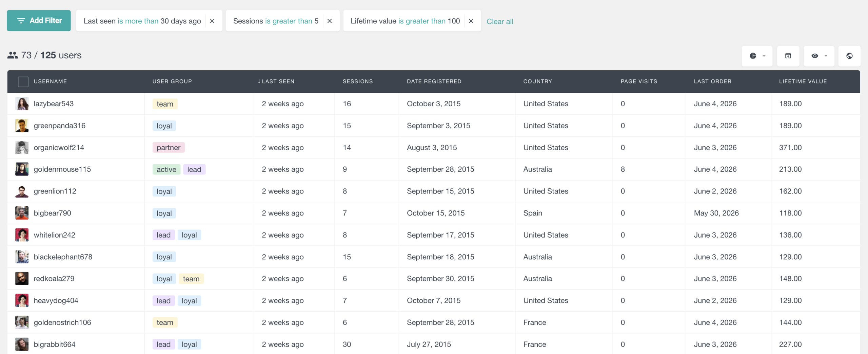Click the table layout columns icon
Viewport: 868px width, 354px height.
click(788, 56)
